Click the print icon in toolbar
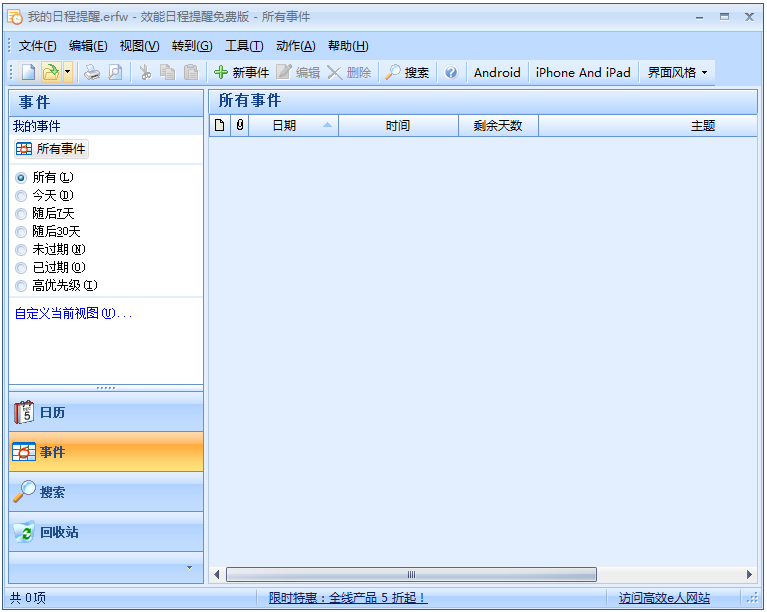 coord(92,72)
